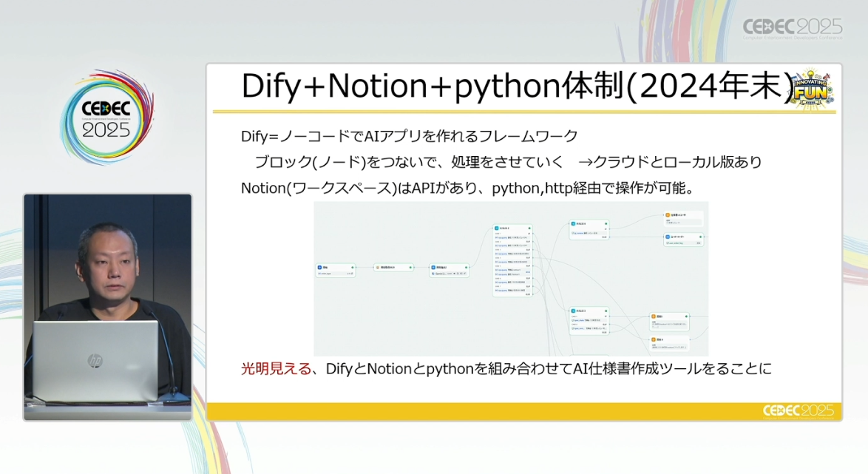The width and height of the screenshot is (868, 474).
Task: Click the text 'AI仕様書作成ツールをることに'
Action: (672, 369)
